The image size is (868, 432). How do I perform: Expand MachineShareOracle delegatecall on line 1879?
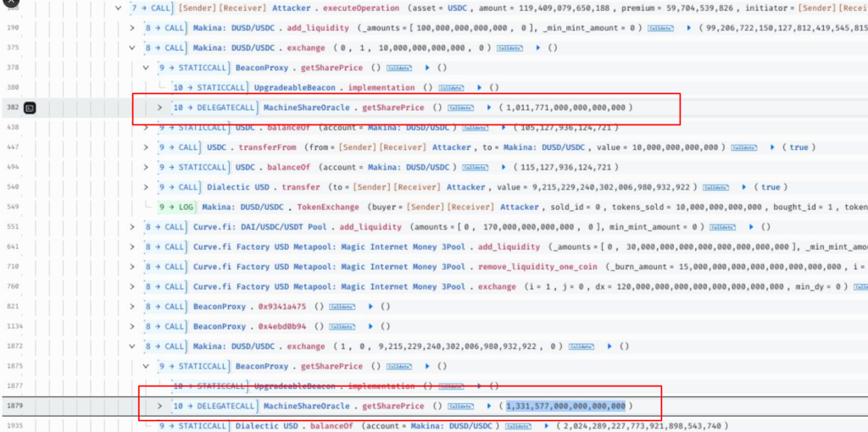coord(160,407)
